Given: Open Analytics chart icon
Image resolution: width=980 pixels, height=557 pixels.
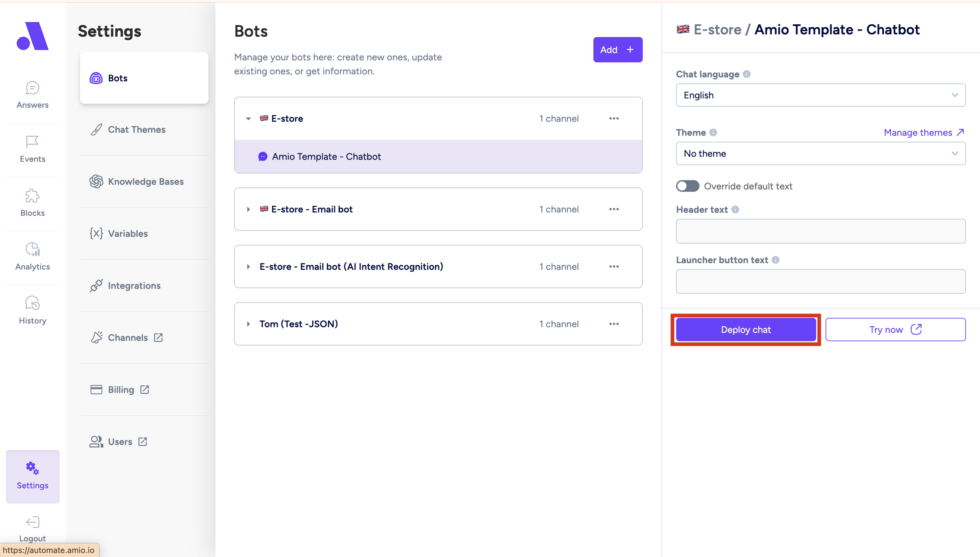Looking at the screenshot, I should click(x=32, y=249).
